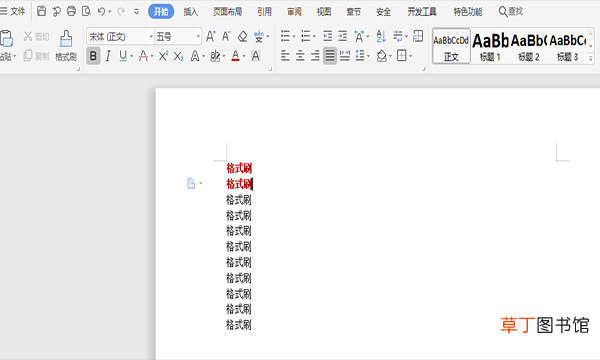Click the Phonetic Guide (wén) icon
Screen dimensions: 600x360
coord(259,37)
